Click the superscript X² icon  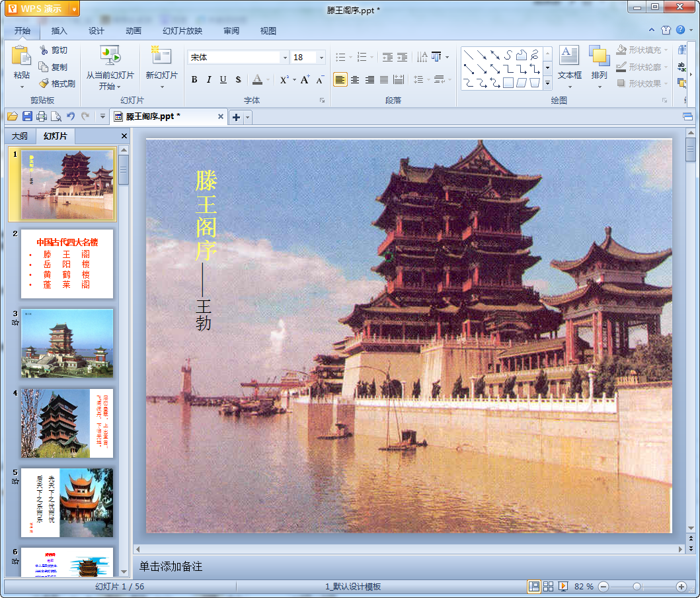284,79
